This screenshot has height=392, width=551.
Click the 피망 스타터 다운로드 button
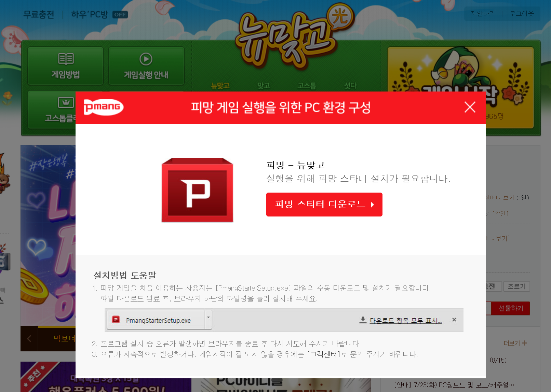click(x=324, y=204)
